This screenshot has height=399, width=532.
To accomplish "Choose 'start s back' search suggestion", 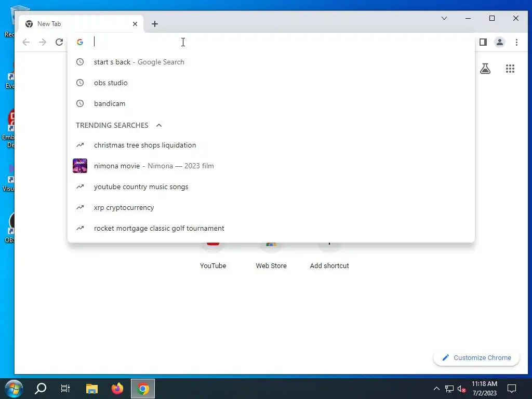I will (x=271, y=62).
